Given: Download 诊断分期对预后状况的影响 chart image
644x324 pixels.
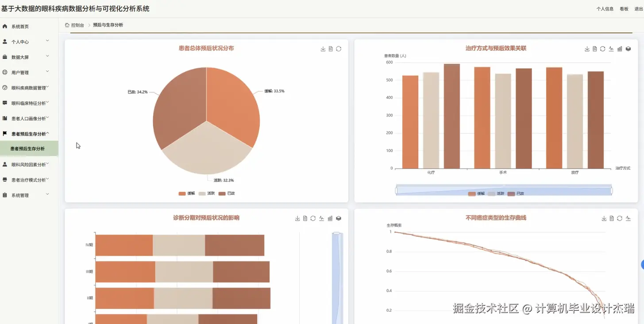Looking at the screenshot, I should pyautogui.click(x=297, y=218).
